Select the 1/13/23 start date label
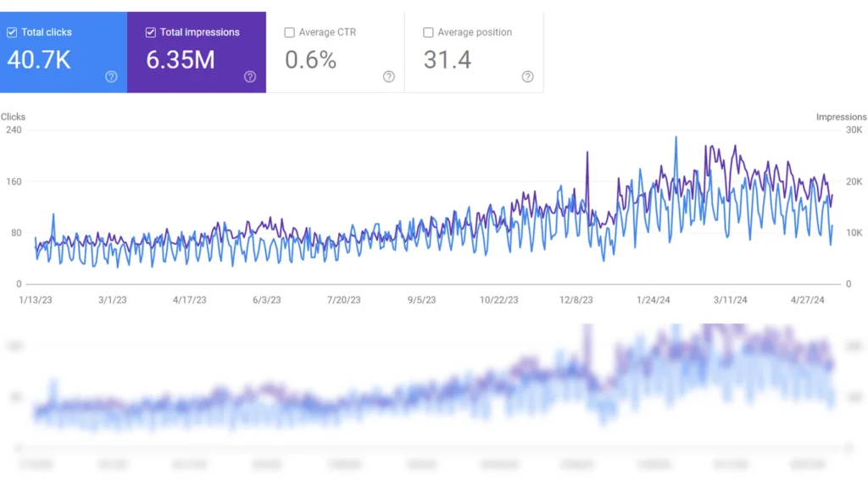868x488 pixels. click(36, 300)
